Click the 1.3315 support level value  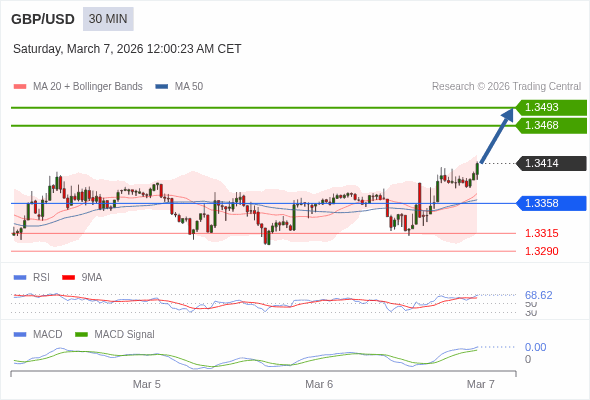tap(541, 233)
